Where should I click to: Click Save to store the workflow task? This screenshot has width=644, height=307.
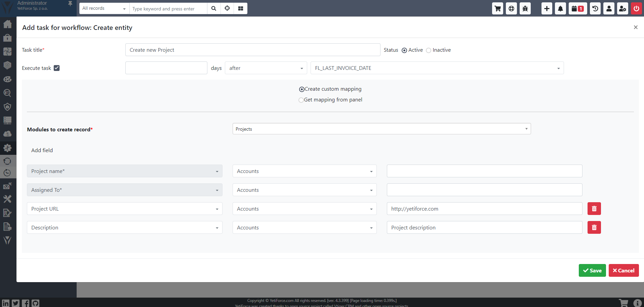(x=592, y=270)
